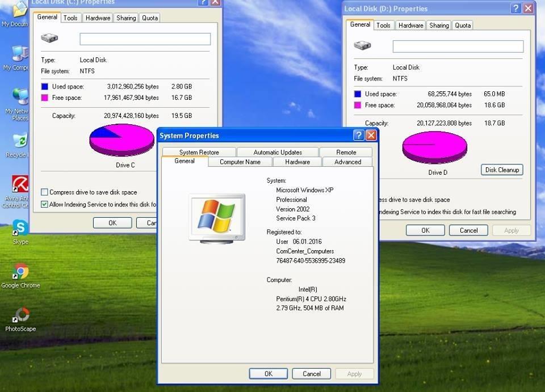The height and width of the screenshot is (392, 545).
Task: Open Remote tab in System Properties
Action: pyautogui.click(x=346, y=152)
